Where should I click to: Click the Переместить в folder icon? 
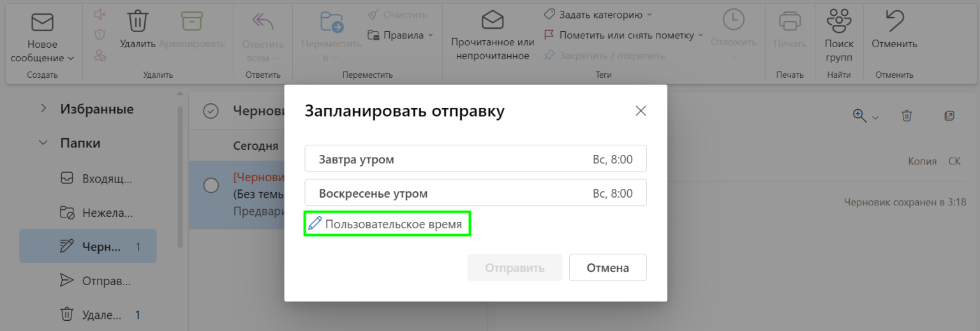332,22
